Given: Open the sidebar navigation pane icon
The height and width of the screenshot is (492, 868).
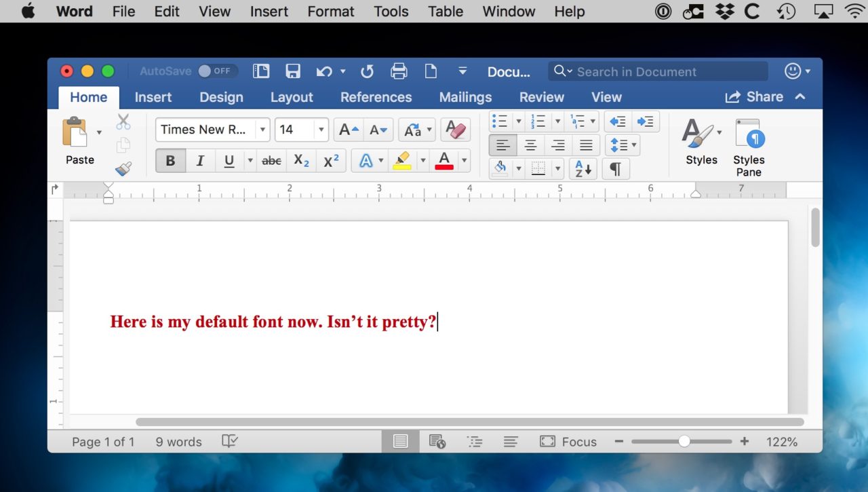Looking at the screenshot, I should pos(261,71).
